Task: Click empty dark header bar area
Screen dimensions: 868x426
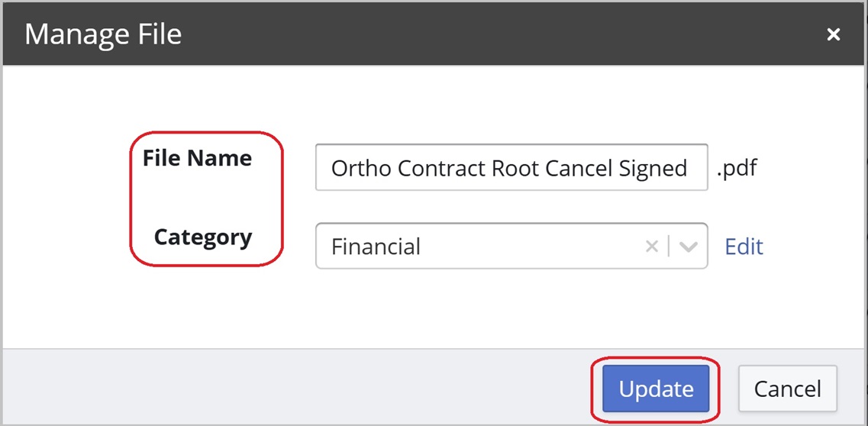Action: [x=496, y=34]
